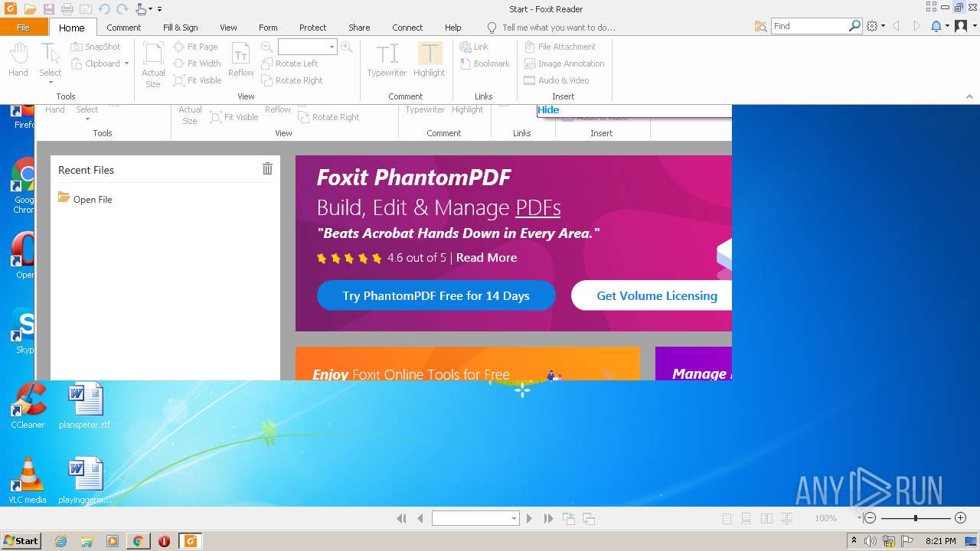The width and height of the screenshot is (980, 551).
Task: Click the Hide link on the ghost ribbon
Action: pos(548,109)
